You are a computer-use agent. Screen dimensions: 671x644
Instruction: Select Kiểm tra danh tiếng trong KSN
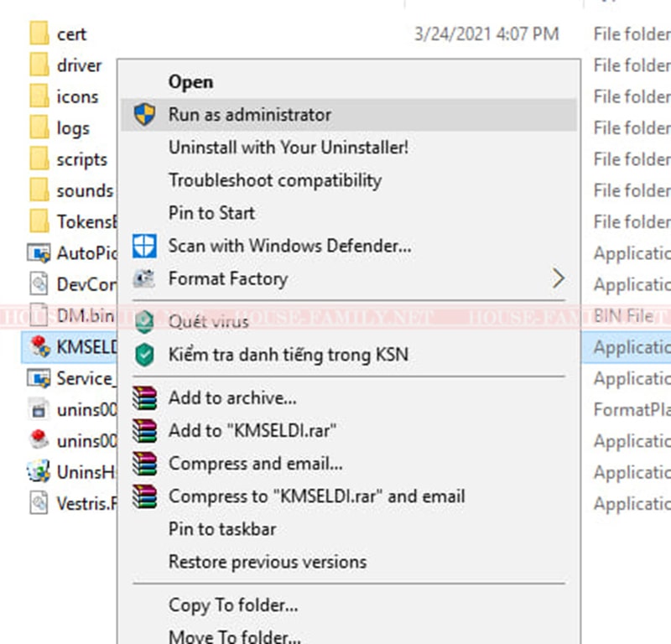click(x=288, y=355)
